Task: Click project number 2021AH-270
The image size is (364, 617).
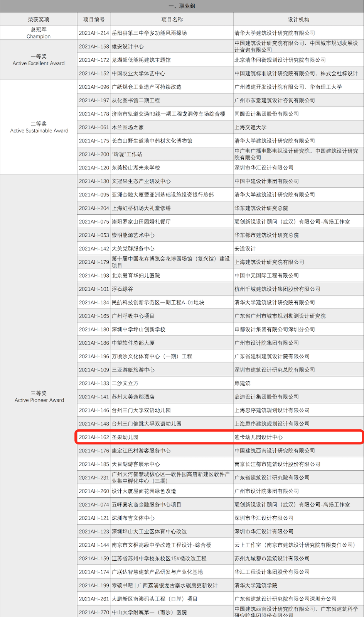Action: 94,612
